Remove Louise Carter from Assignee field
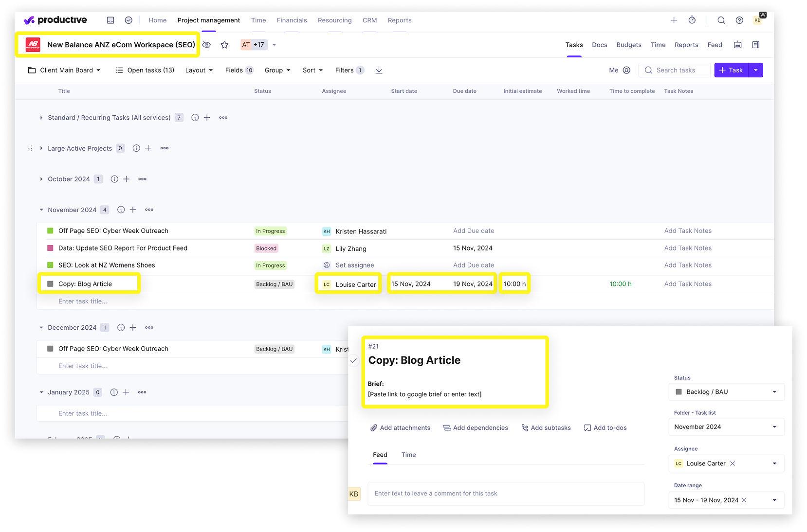Viewport: 807px width, 532px height. point(733,463)
